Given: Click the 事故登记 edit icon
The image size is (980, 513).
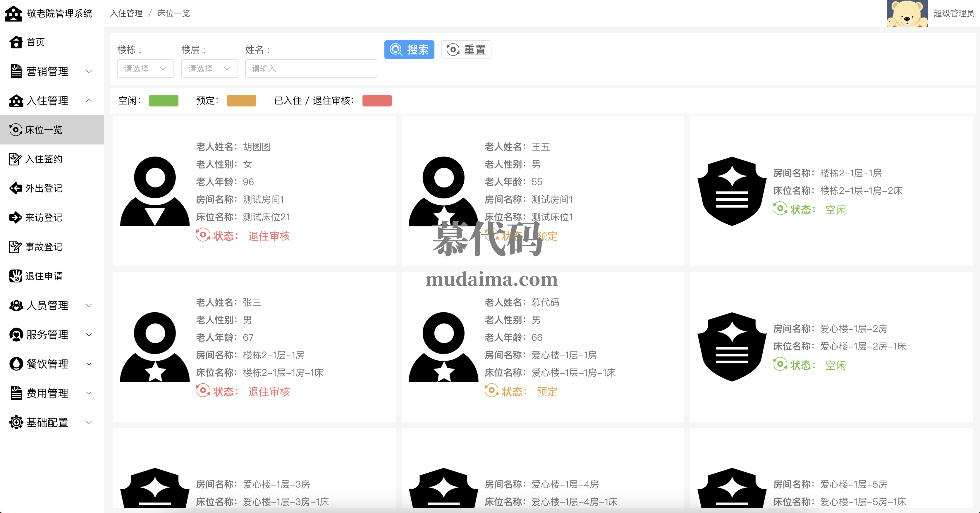Looking at the screenshot, I should [16, 247].
